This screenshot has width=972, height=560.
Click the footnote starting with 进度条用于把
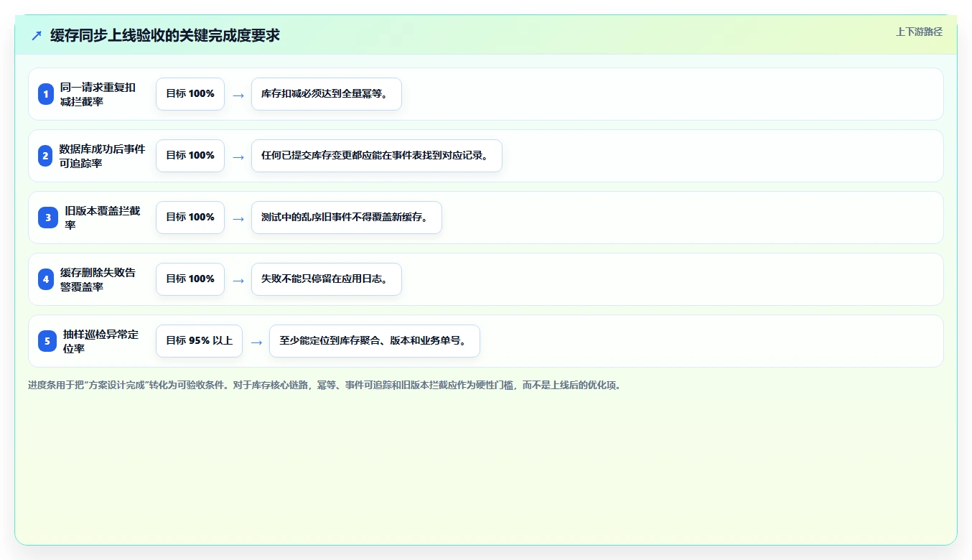point(324,385)
